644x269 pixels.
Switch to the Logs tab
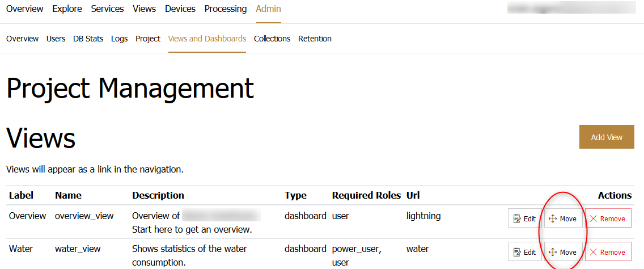tap(119, 39)
